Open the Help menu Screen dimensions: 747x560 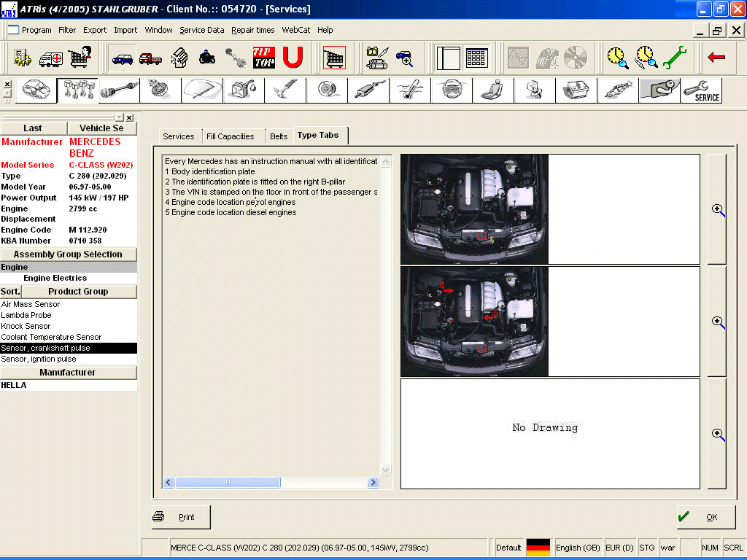[x=325, y=30]
